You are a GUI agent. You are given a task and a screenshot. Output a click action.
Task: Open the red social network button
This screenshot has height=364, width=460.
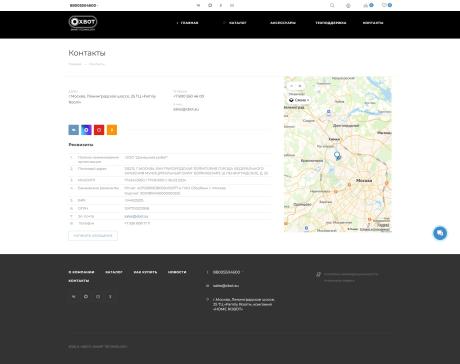pyautogui.click(x=99, y=130)
